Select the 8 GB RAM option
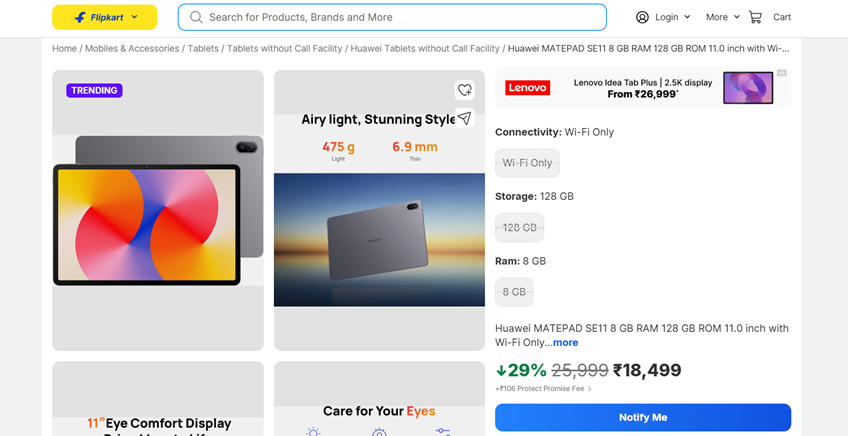Viewport: 848px width, 436px height. point(514,292)
